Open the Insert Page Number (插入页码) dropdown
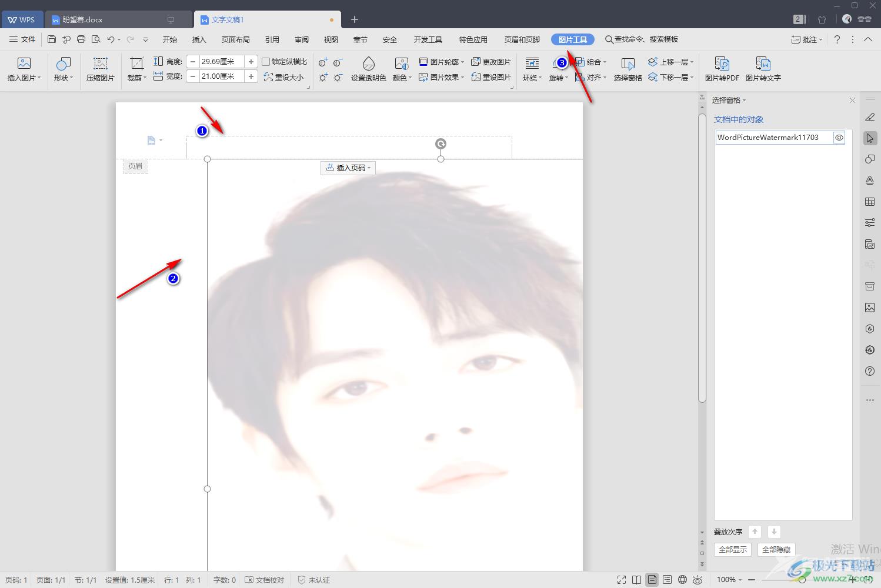This screenshot has height=588, width=881. 348,168
